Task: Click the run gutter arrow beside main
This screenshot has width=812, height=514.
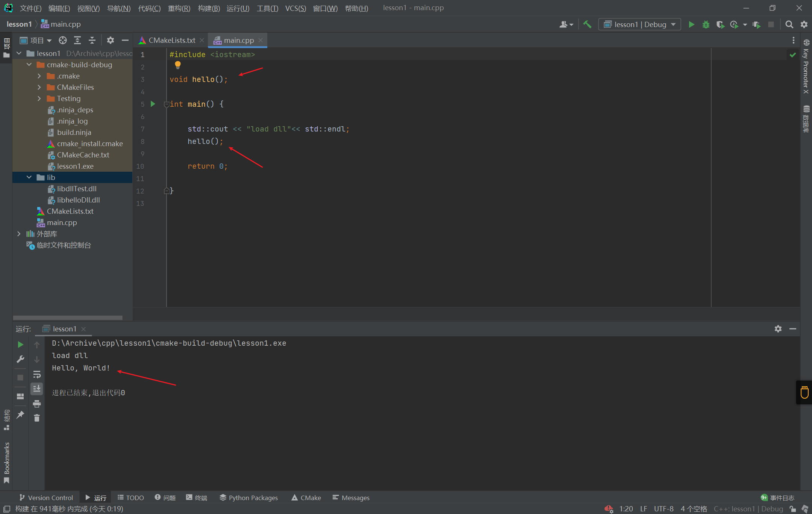Action: pos(153,104)
